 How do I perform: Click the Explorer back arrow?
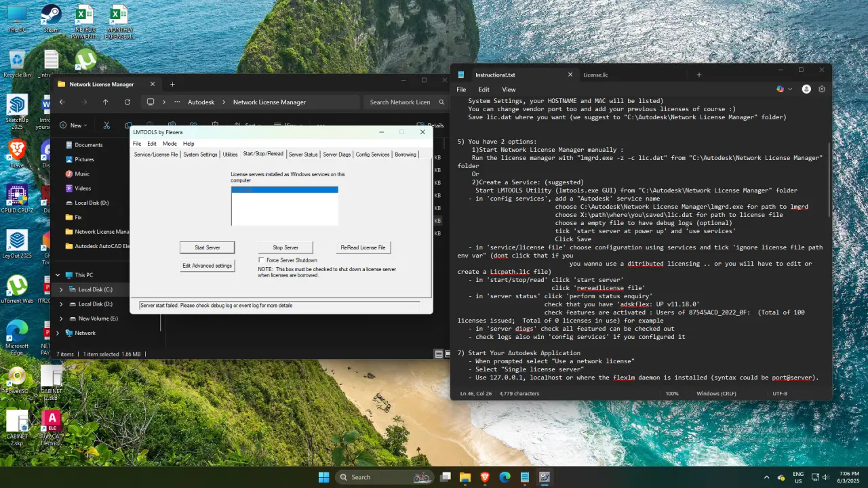[62, 102]
